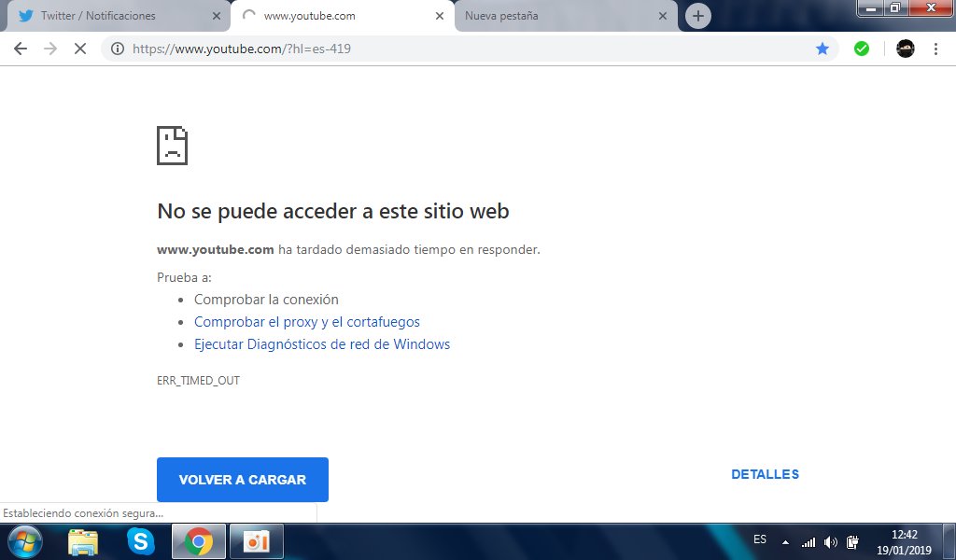The height and width of the screenshot is (560, 956).
Task: Minimize the Chrome window
Action: pyautogui.click(x=872, y=7)
